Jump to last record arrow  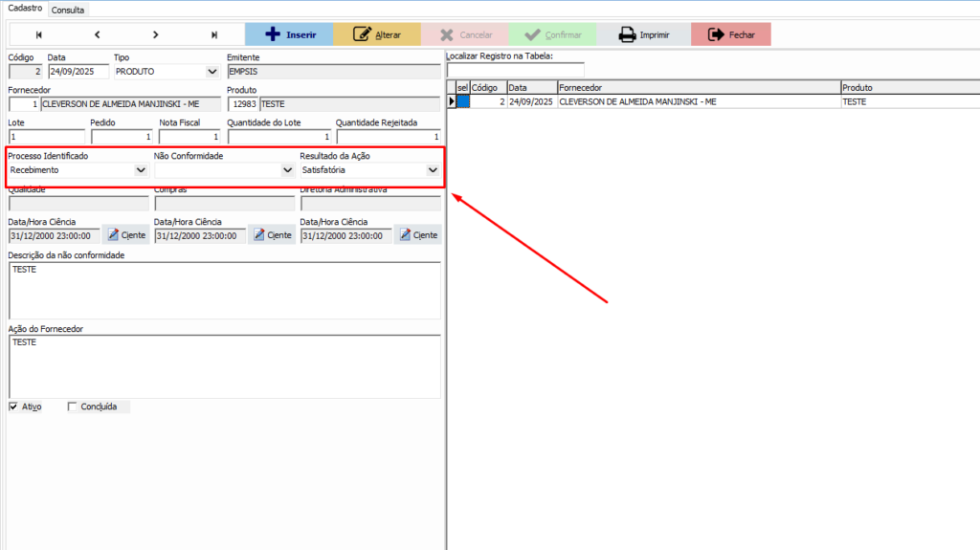tap(213, 34)
